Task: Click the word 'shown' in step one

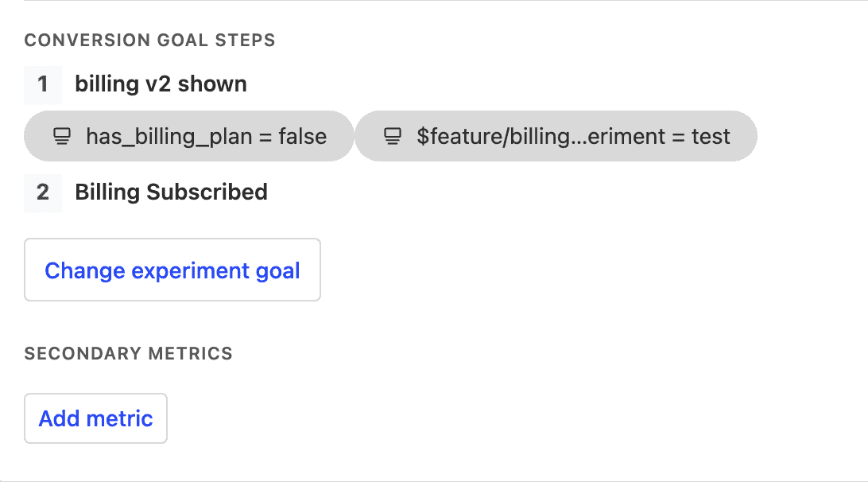Action: (x=215, y=84)
